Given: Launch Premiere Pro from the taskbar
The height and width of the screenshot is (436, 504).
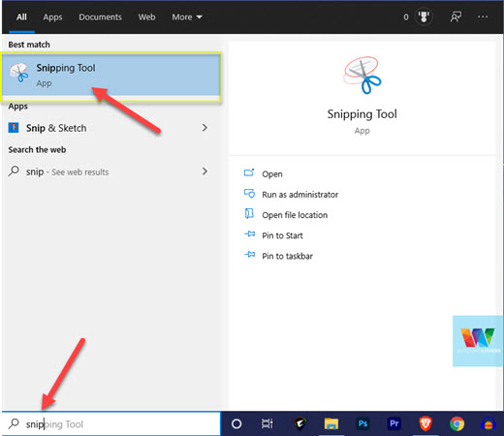Looking at the screenshot, I should coord(394,423).
